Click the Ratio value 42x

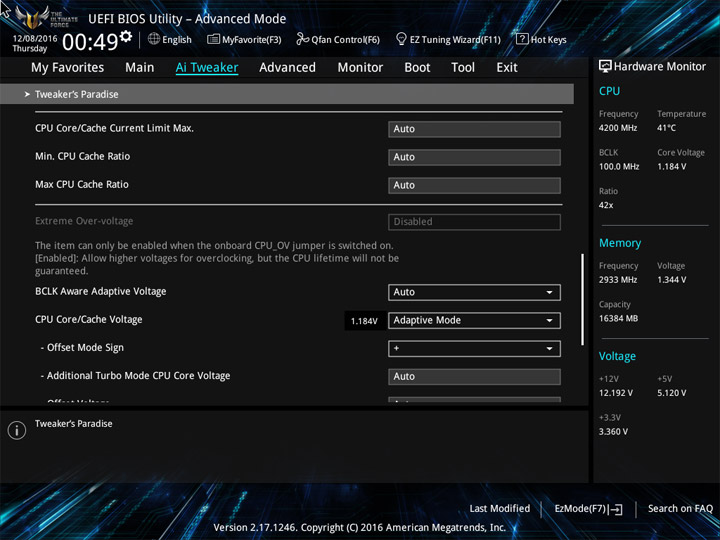606,205
